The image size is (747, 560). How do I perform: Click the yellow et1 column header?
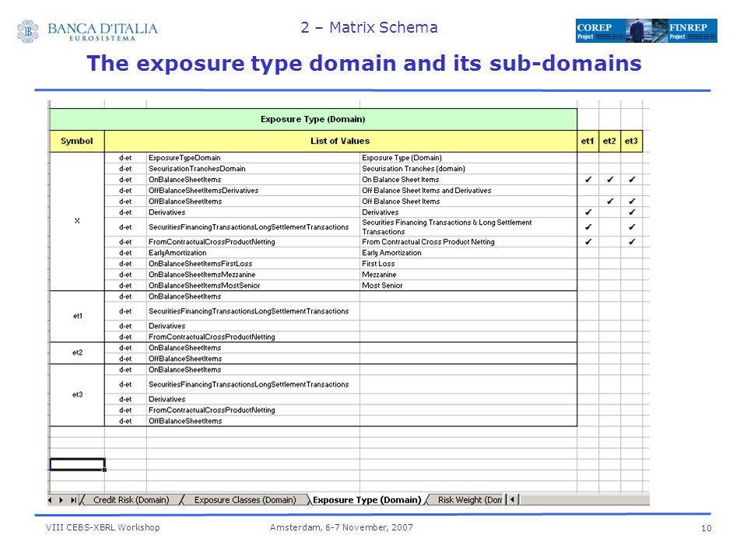click(x=588, y=141)
